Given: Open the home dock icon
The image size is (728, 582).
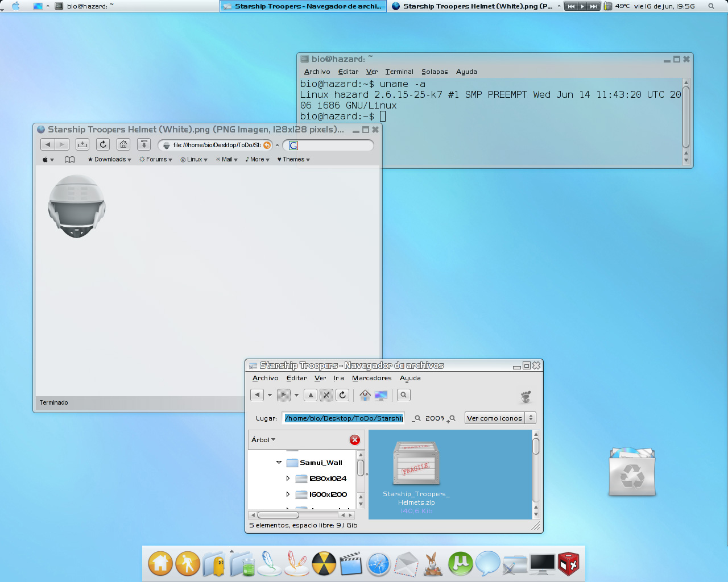Looking at the screenshot, I should 160,564.
